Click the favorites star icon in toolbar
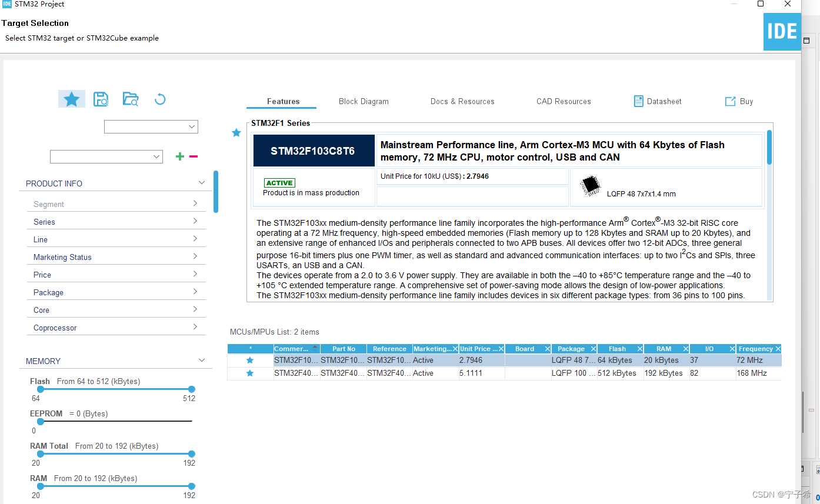This screenshot has width=820, height=504. coord(72,99)
